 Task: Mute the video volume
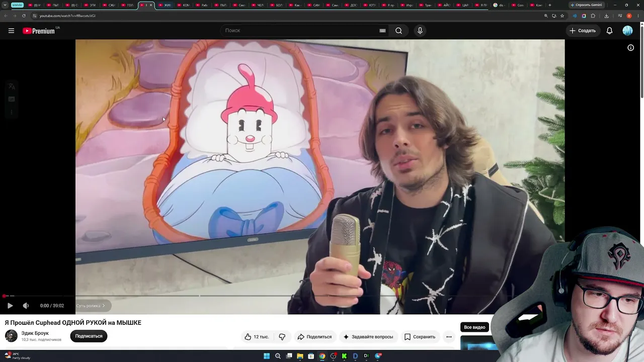point(26,306)
